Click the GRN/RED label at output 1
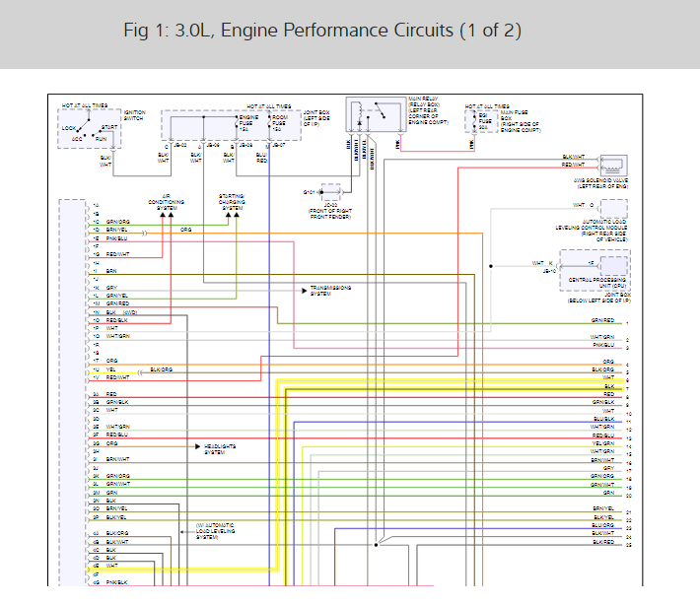700x604 pixels. tap(602, 320)
